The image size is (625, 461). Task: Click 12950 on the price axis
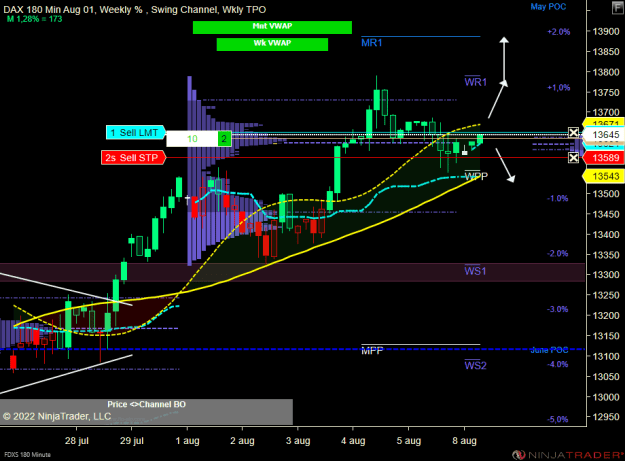606,417
